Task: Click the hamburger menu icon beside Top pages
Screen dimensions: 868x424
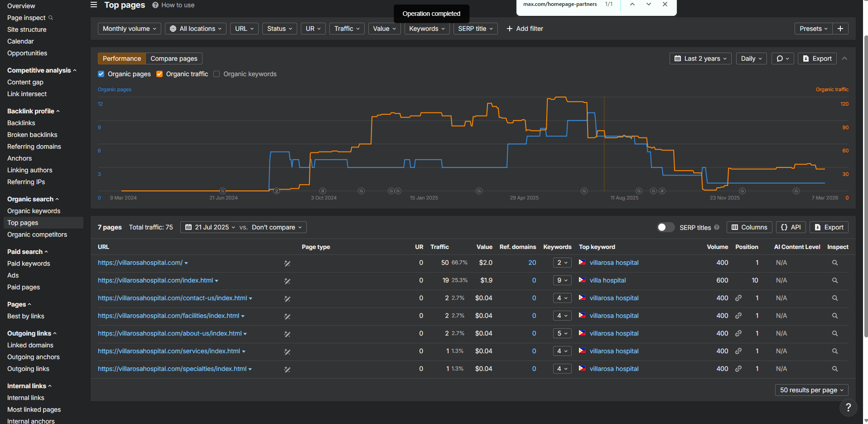Action: point(94,5)
